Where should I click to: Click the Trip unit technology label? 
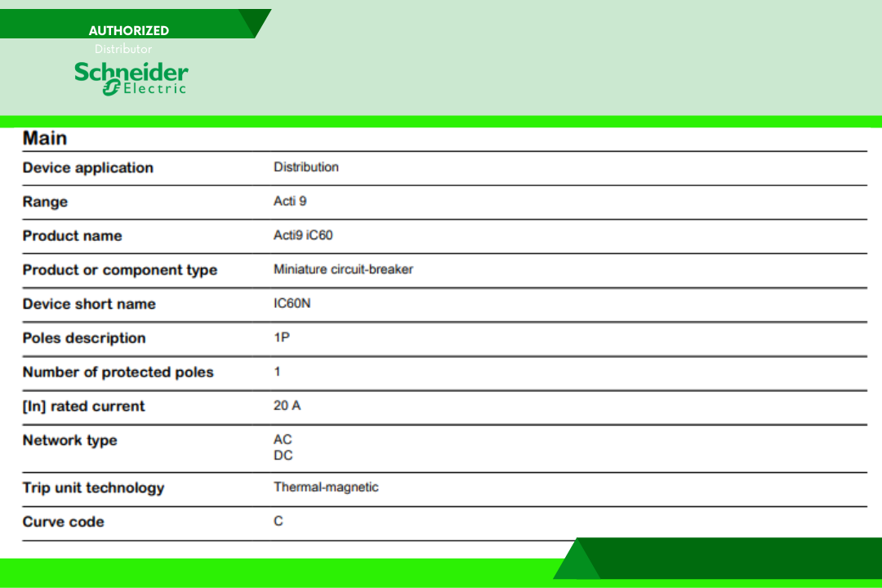(x=93, y=488)
